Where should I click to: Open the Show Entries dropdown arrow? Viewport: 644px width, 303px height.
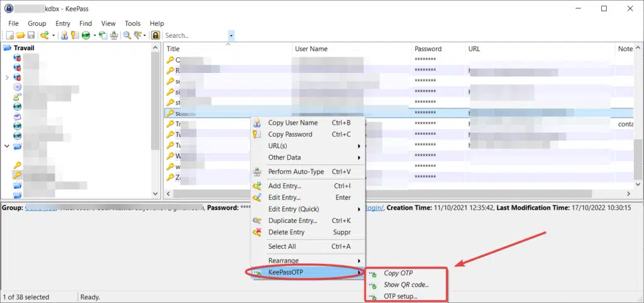(x=145, y=36)
